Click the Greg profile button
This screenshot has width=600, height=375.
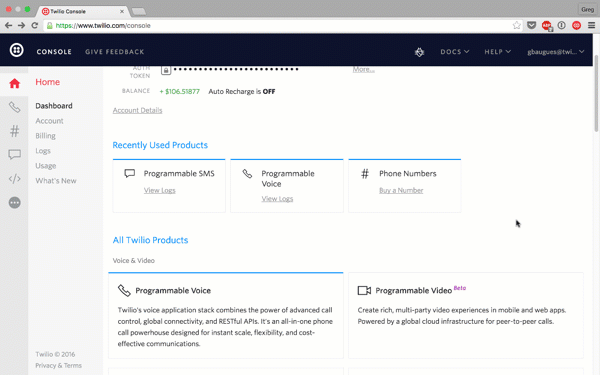coord(587,10)
